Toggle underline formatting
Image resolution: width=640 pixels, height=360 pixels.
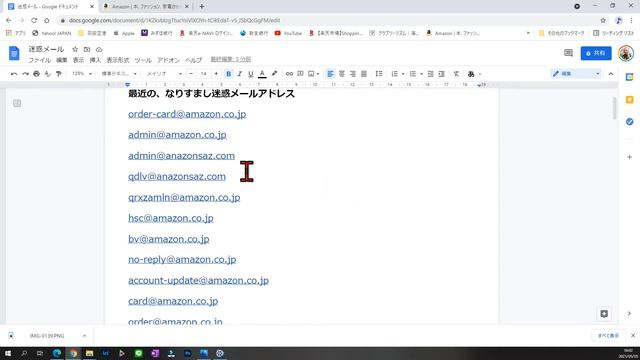tap(251, 74)
